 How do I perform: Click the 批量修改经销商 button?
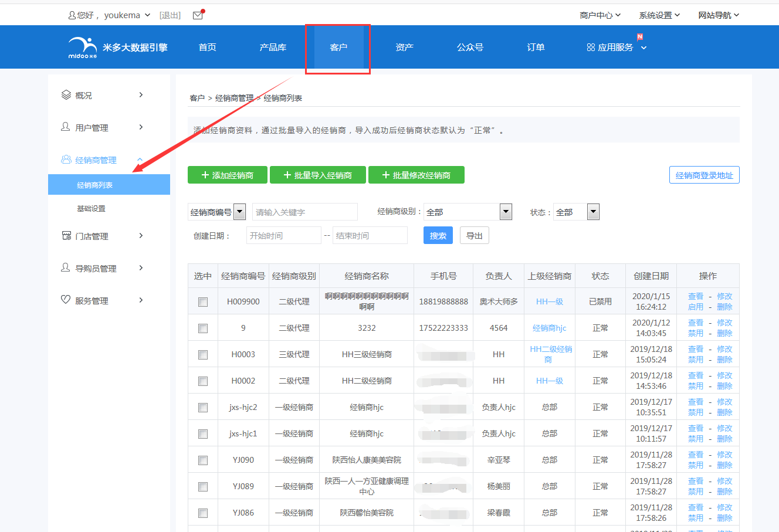point(416,175)
